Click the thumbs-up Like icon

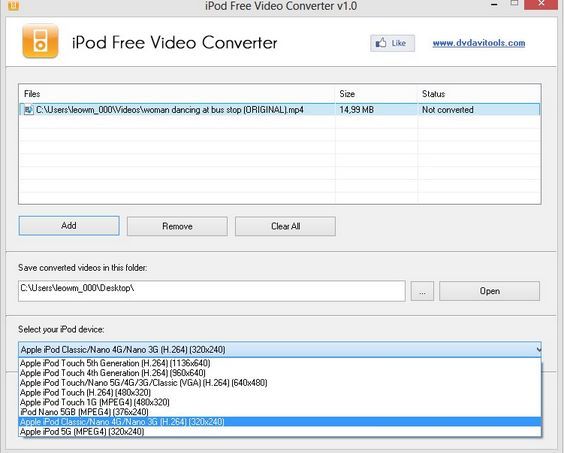point(381,43)
